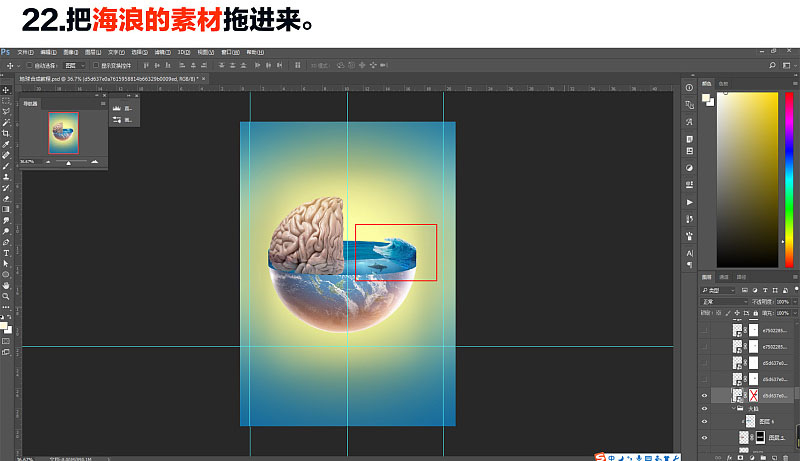Screen dimensions: 800x461
Task: Select the Move tool in the toolbox
Action: click(6, 90)
